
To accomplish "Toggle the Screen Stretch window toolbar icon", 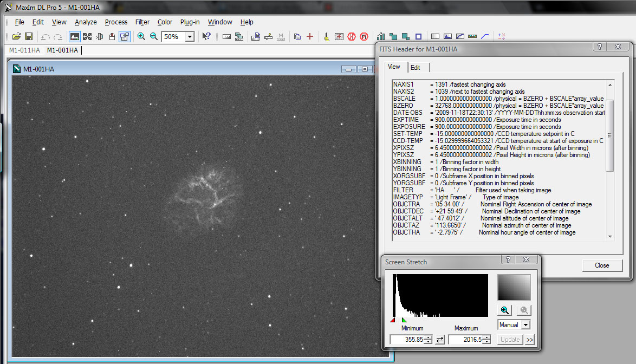I will point(75,36).
